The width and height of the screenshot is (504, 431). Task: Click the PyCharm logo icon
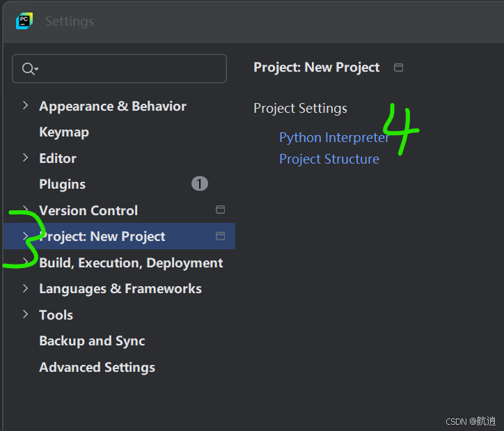pyautogui.click(x=24, y=21)
